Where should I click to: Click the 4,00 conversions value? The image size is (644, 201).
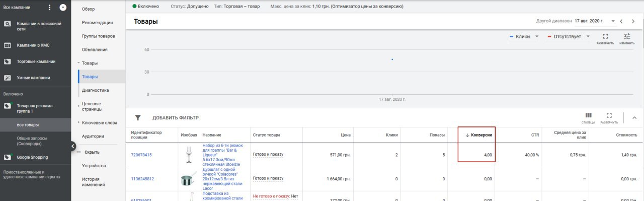tap(488, 155)
